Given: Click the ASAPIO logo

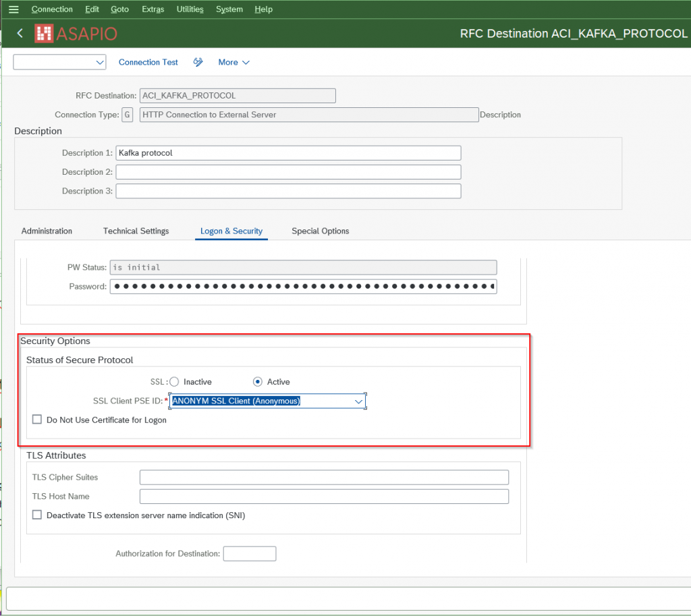Looking at the screenshot, I should (76, 34).
